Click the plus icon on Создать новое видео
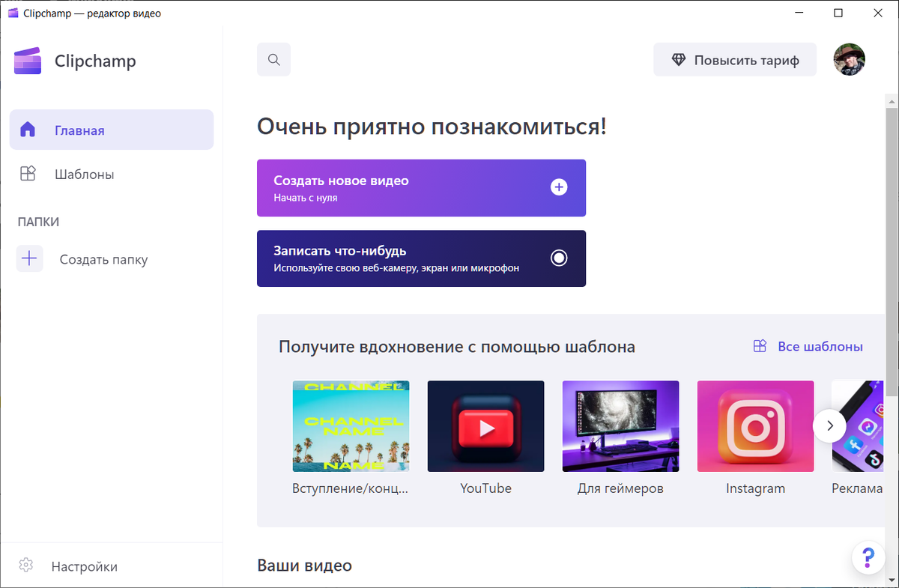Viewport: 899px width, 588px height. click(559, 187)
